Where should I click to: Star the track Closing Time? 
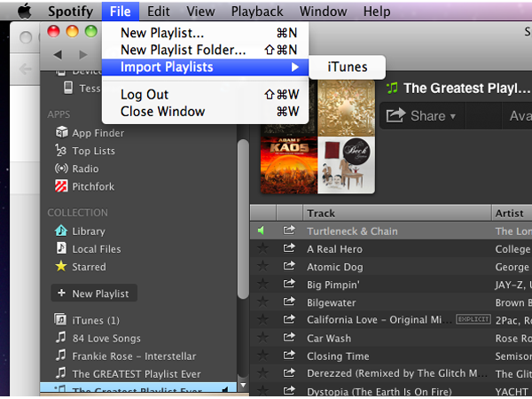pyautogui.click(x=262, y=356)
